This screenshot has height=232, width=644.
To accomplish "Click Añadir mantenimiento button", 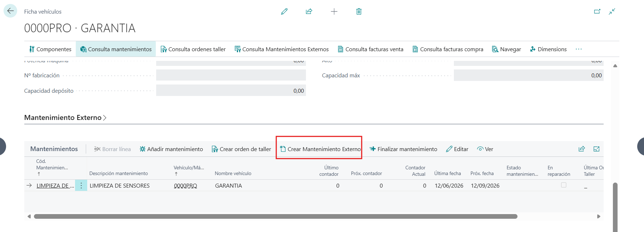I will click(x=171, y=149).
